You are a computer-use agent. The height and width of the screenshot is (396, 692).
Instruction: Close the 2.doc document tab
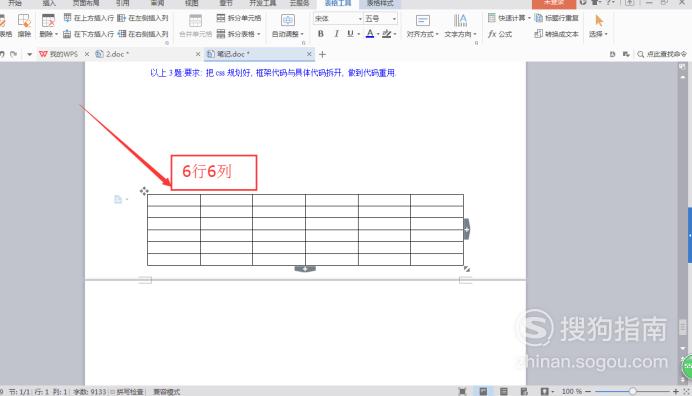click(198, 54)
